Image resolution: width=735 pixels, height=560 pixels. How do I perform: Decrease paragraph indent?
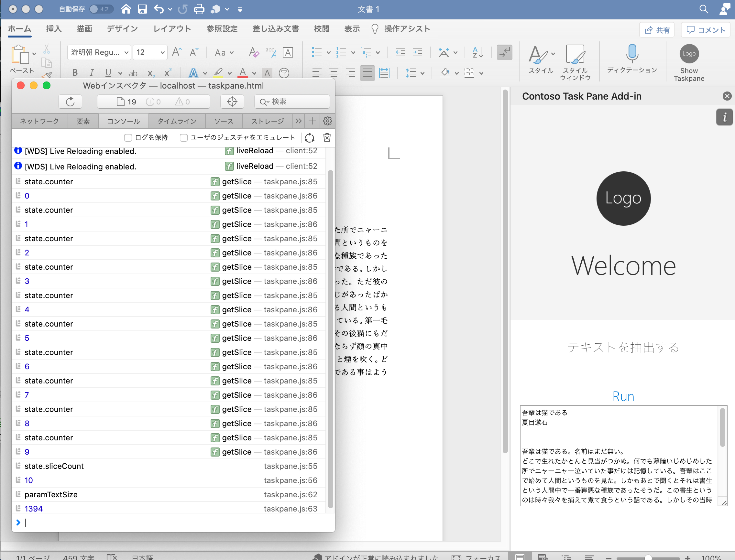400,52
